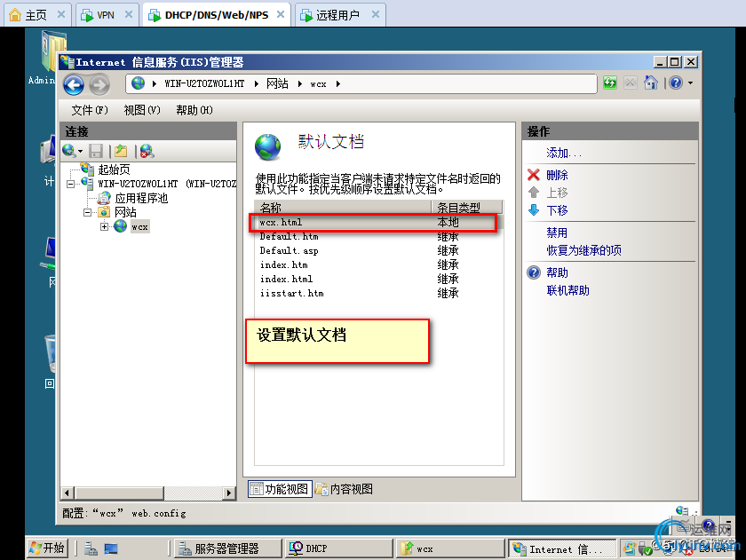Click the breadcrumb arrow after WIN-U2TOZWOL1HT
Screen dimensions: 746x560
click(257, 83)
